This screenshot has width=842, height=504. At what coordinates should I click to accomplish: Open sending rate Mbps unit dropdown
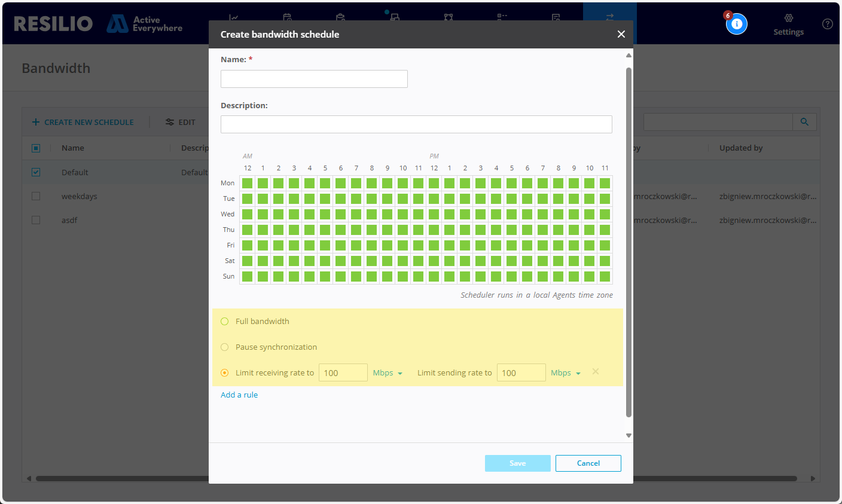click(x=565, y=373)
